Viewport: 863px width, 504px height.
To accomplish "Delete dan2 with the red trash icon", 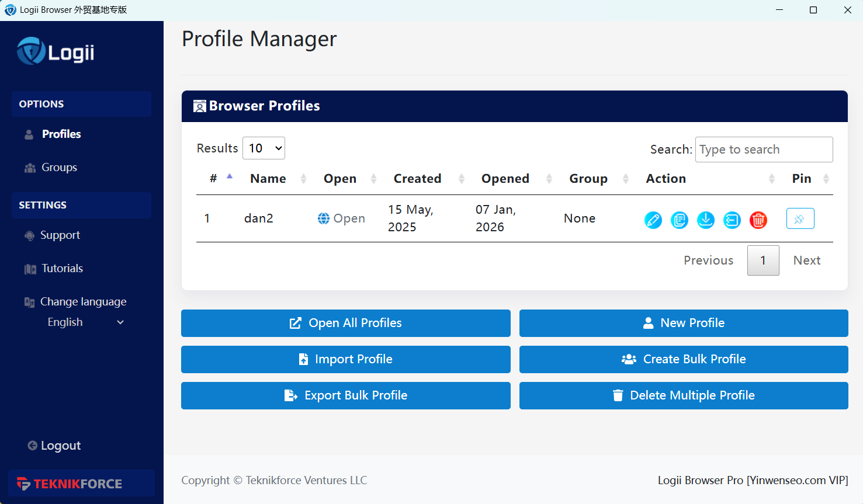I will [758, 220].
